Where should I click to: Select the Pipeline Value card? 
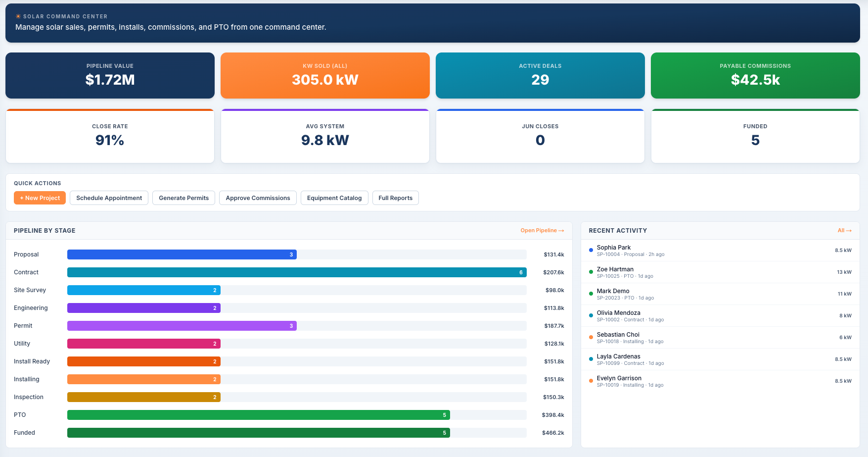pyautogui.click(x=110, y=75)
